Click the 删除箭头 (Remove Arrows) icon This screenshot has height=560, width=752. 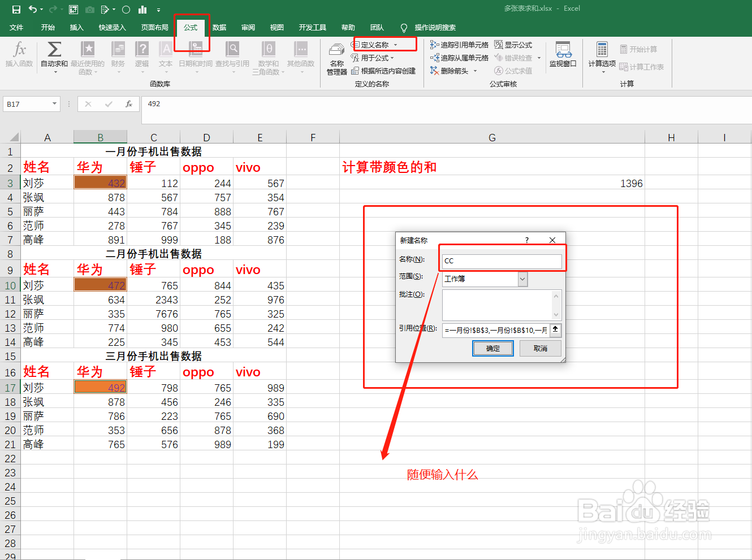coord(450,71)
